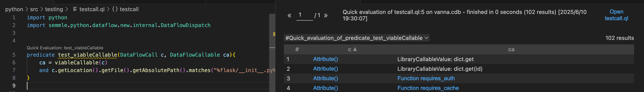Sort by column c ascending arrow
Image resolution: width=644 pixels, height=92 pixels.
355,49
